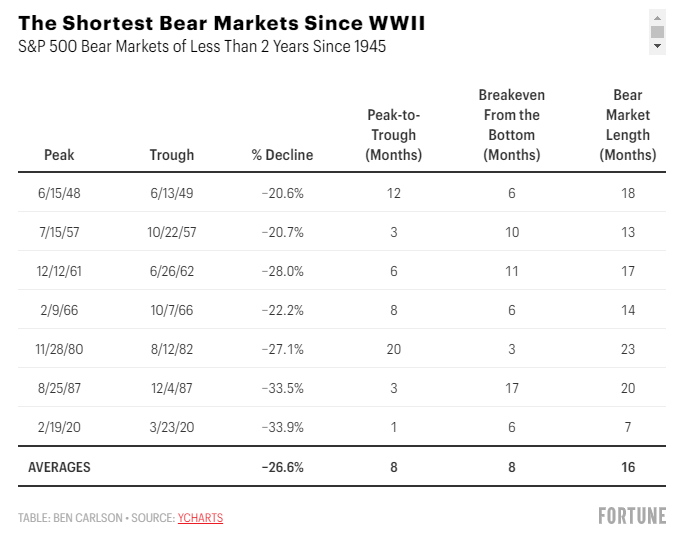Click the Peak column header
The height and width of the screenshot is (539, 691).
(x=59, y=155)
